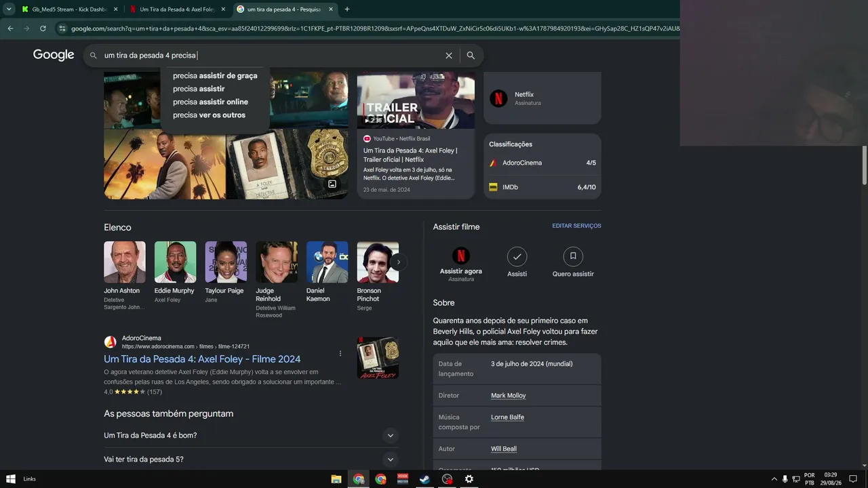This screenshot has height=488, width=868.
Task: Open second Chrome icon on taskbar
Action: 381,479
